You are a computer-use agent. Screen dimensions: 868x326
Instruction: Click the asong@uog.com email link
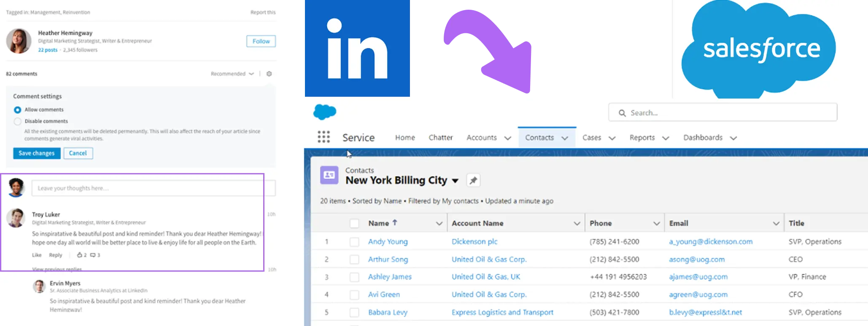click(697, 259)
